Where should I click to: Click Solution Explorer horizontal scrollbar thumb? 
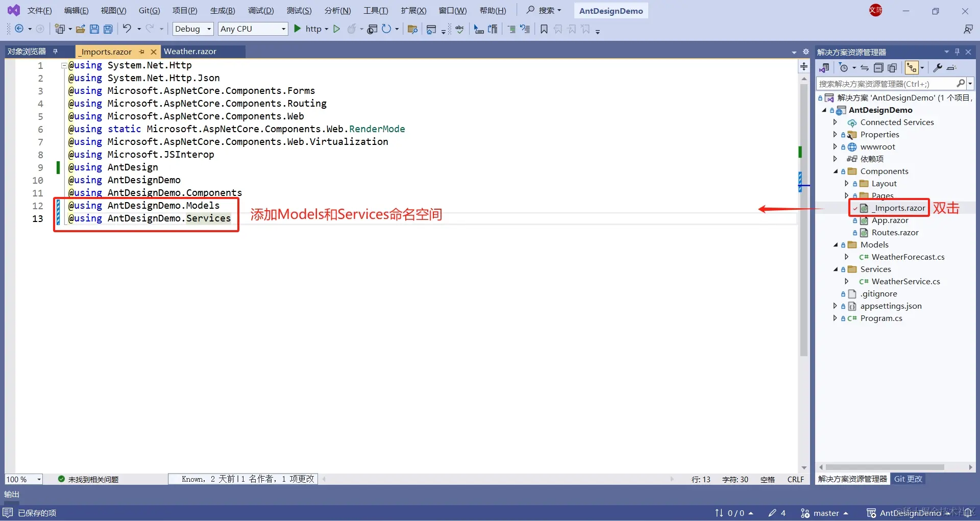pyautogui.click(x=885, y=467)
